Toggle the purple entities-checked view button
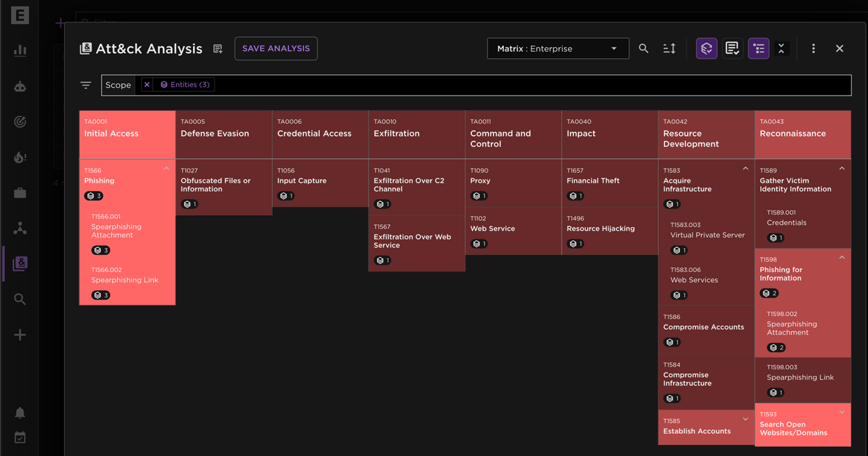 [706, 49]
